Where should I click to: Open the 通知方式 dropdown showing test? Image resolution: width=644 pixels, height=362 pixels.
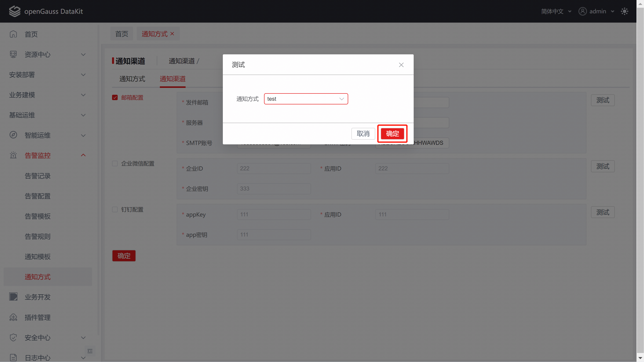[306, 99]
